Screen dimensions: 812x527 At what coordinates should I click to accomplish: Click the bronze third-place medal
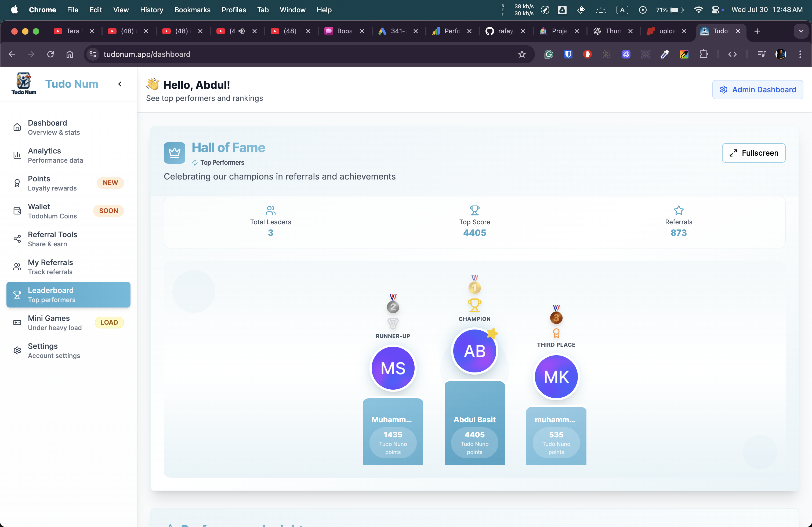(556, 315)
